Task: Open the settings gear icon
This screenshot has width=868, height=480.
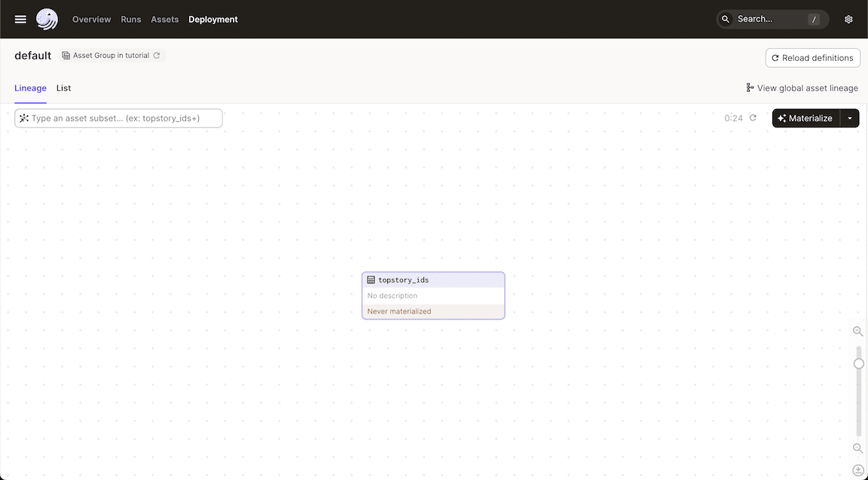Action: [x=848, y=19]
